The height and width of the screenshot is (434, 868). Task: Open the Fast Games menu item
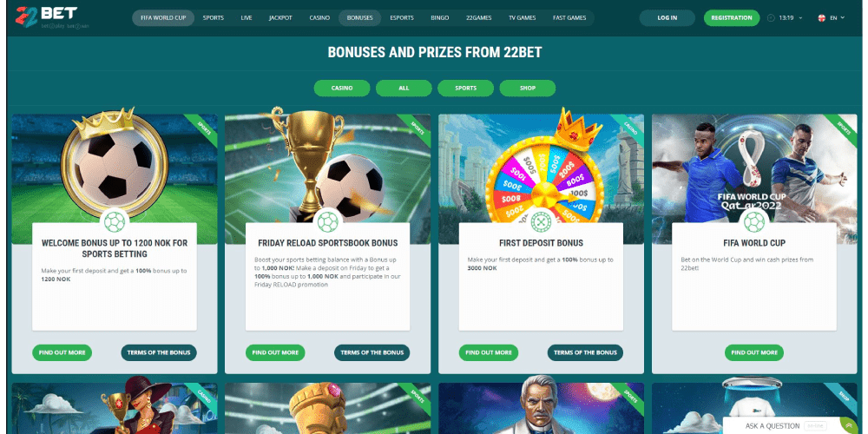tap(569, 17)
